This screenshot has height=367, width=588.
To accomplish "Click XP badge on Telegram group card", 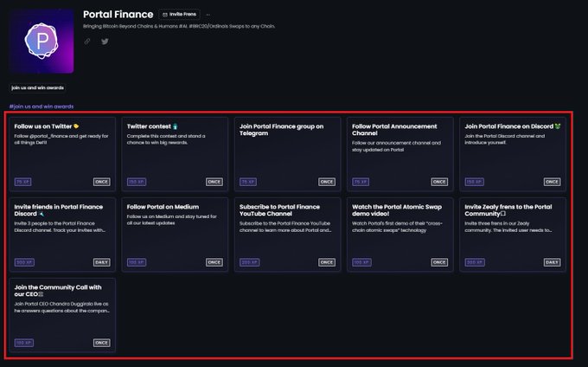I will click(248, 182).
